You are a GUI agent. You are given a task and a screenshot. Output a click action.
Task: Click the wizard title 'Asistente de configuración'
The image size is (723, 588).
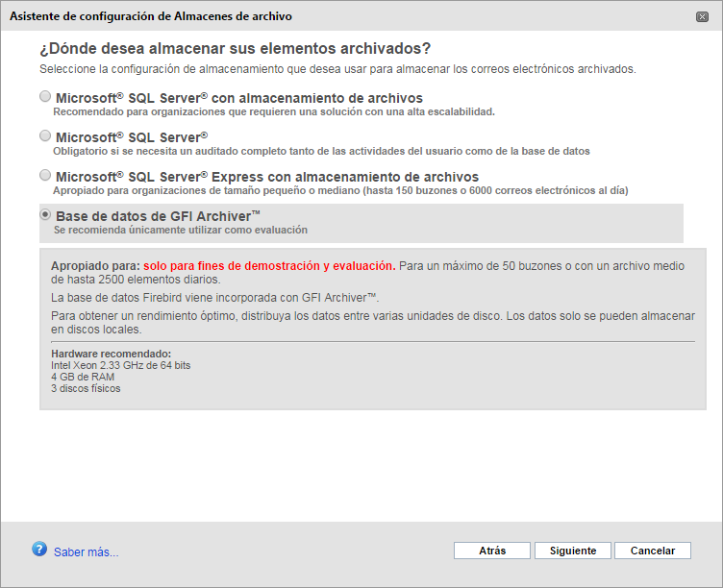[151, 16]
